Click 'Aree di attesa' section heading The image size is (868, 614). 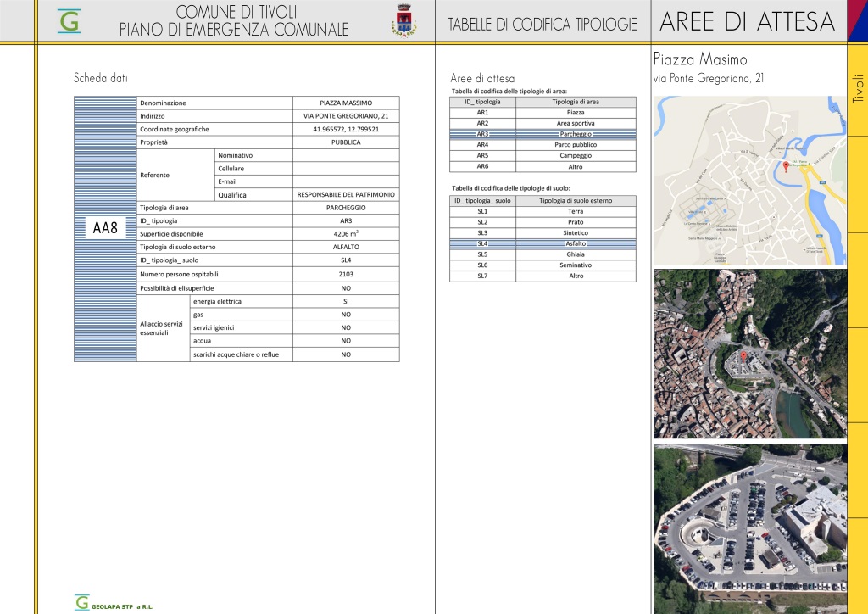click(x=482, y=79)
